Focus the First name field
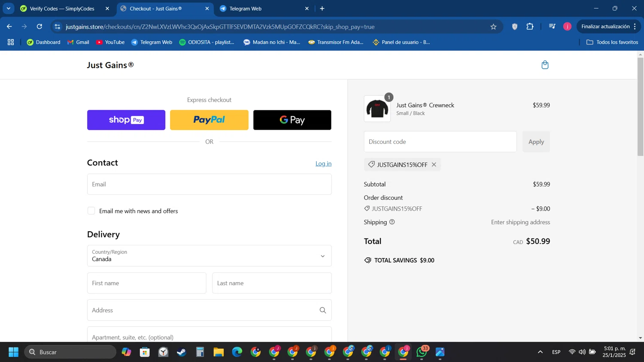644x362 pixels. click(146, 283)
